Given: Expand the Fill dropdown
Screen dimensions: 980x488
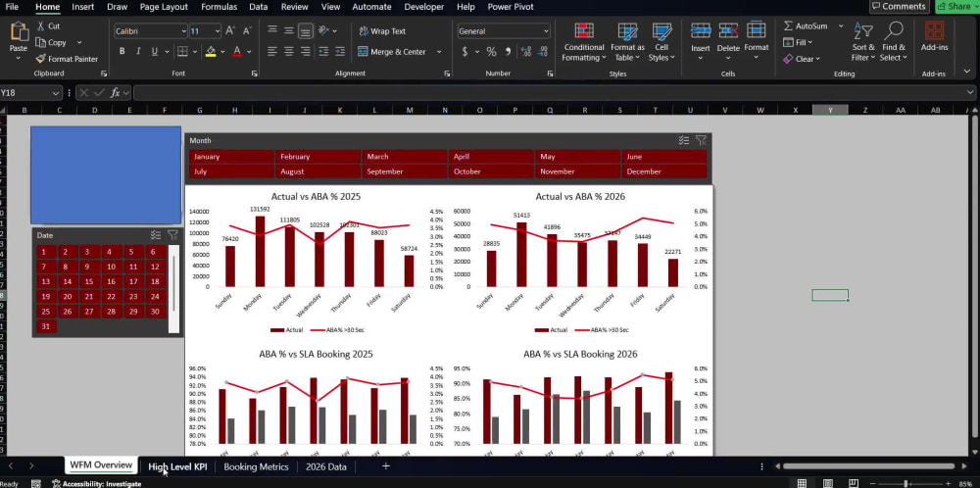Looking at the screenshot, I should tap(810, 42).
